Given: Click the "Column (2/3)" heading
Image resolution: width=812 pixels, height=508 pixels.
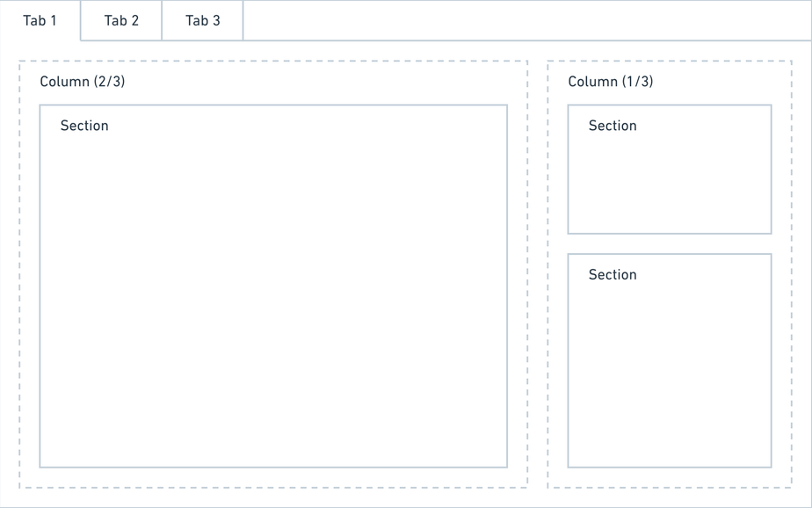Looking at the screenshot, I should (x=83, y=82).
